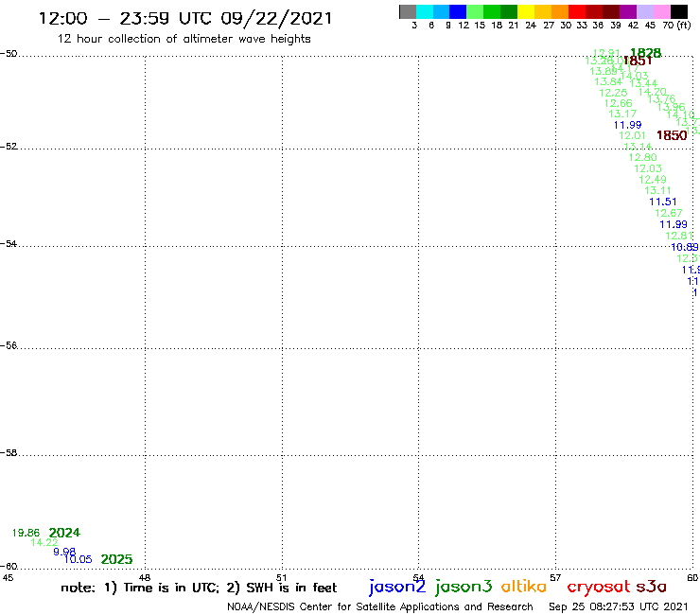This screenshot has width=700, height=615.
Task: Select the 'jason2' satellite legend label
Action: 397,588
